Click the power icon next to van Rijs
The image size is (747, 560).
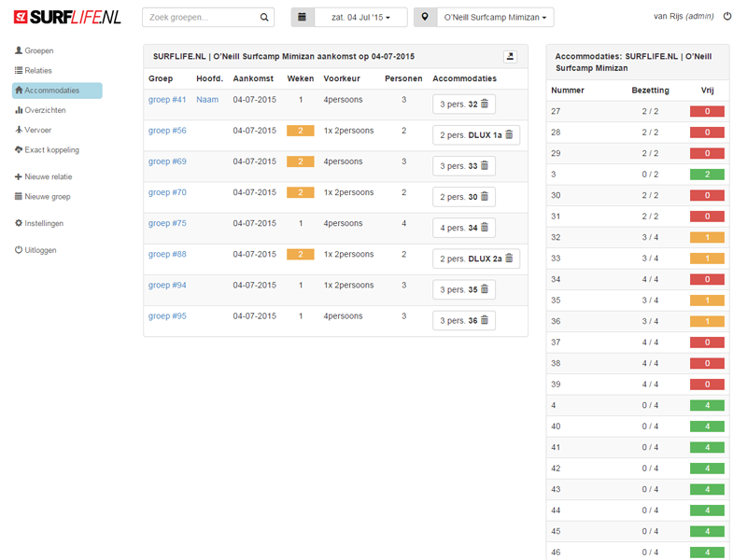point(727,16)
